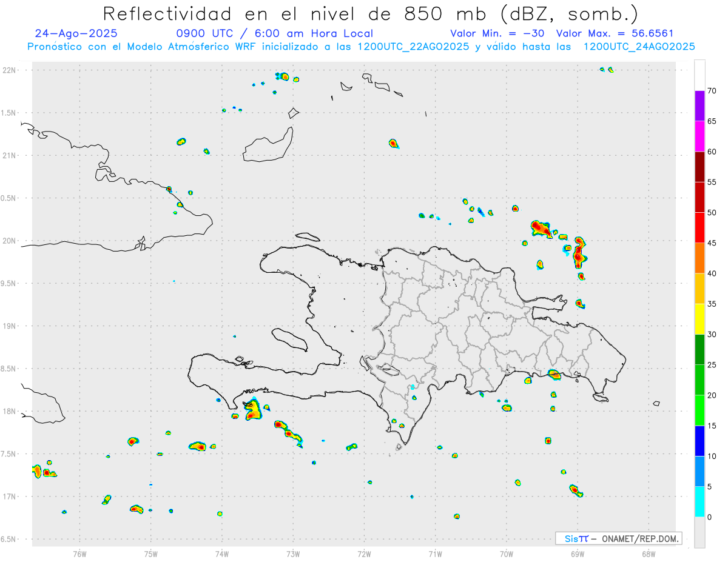
Task: Click the '30' value on the color scale
Action: [712, 335]
